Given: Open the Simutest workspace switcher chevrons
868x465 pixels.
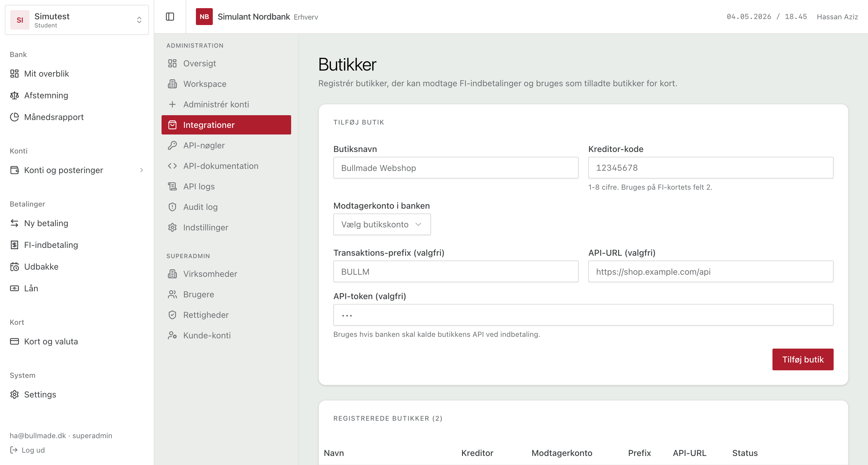Looking at the screenshot, I should (x=139, y=20).
